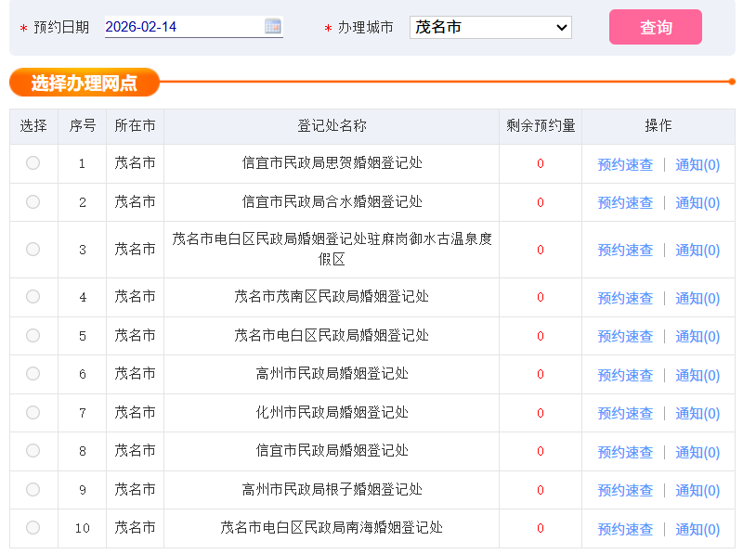Image resolution: width=756 pixels, height=554 pixels.
Task: Open the calendar icon next to 预约日期
Action: pos(272,27)
